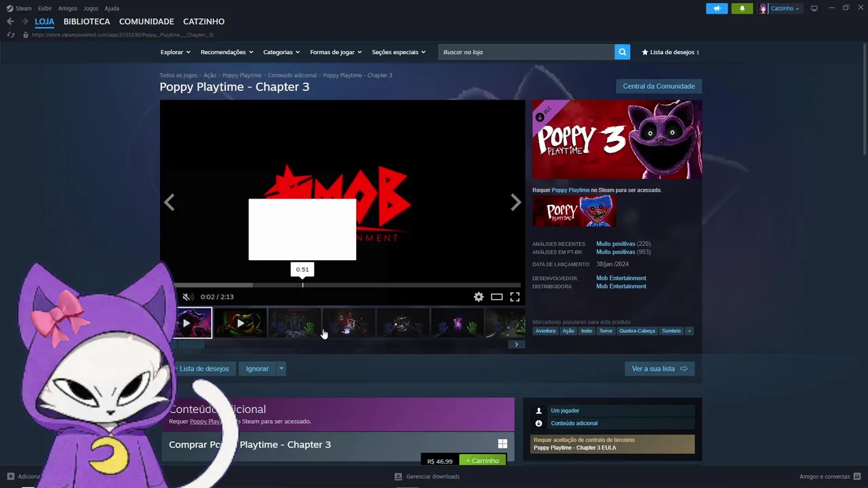This screenshot has width=868, height=488.
Task: Show previous media with left arrow
Action: point(170,202)
